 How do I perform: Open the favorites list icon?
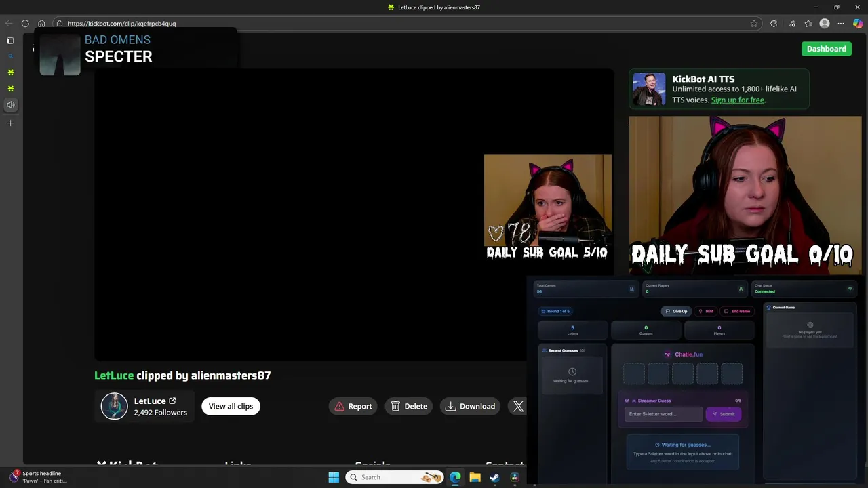pyautogui.click(x=808, y=24)
